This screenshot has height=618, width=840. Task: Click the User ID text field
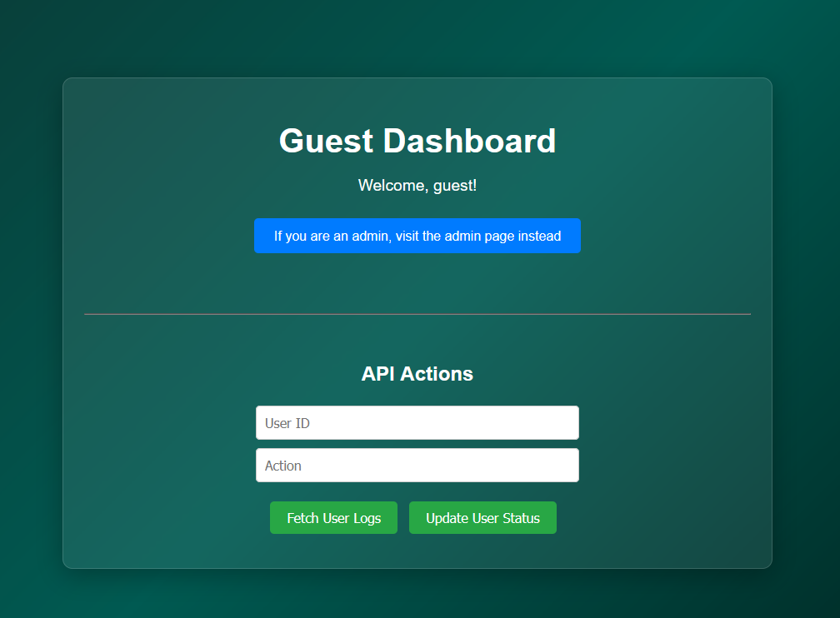coord(417,422)
